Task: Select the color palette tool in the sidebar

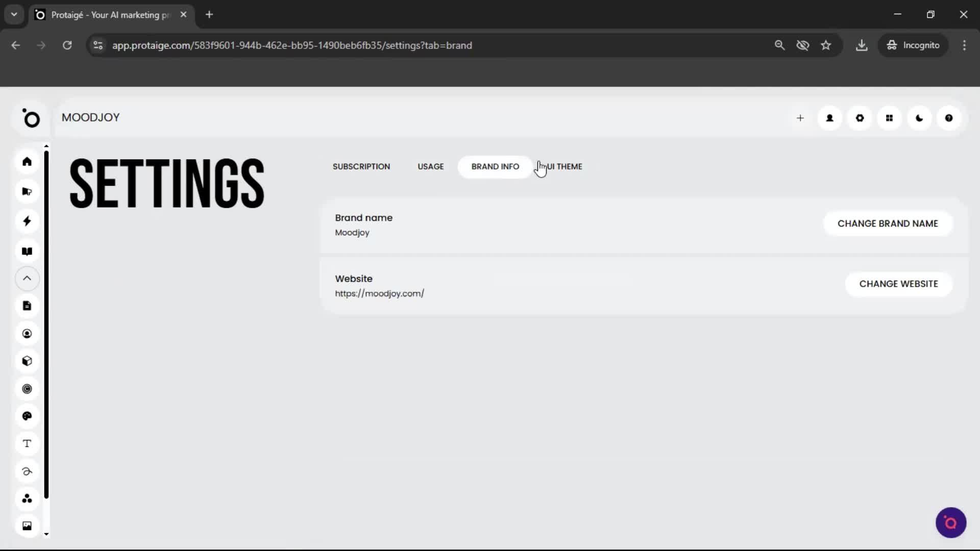Action: (x=27, y=416)
